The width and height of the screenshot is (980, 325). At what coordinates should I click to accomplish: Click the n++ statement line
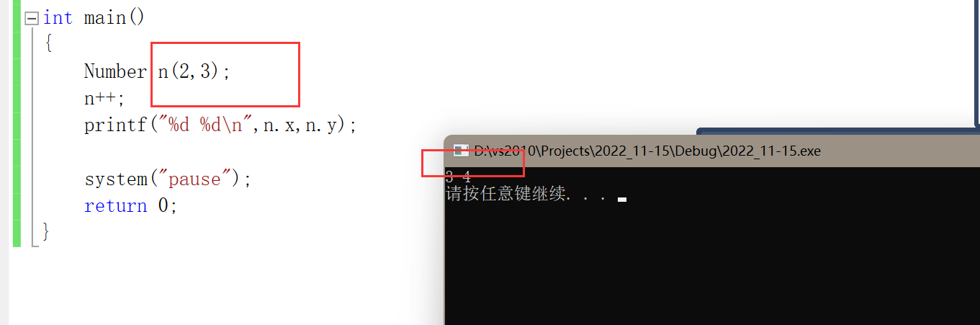click(104, 98)
